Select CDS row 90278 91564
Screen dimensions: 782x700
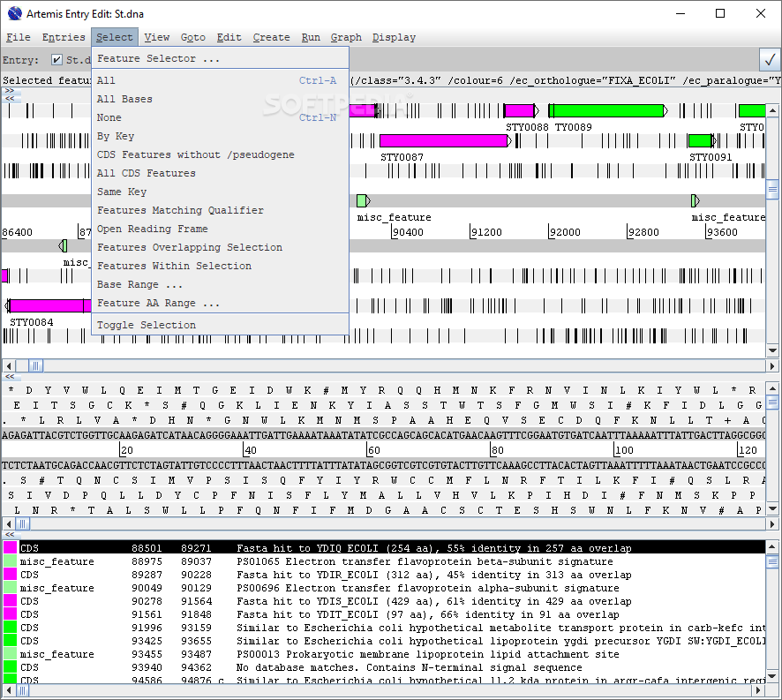(x=384, y=601)
